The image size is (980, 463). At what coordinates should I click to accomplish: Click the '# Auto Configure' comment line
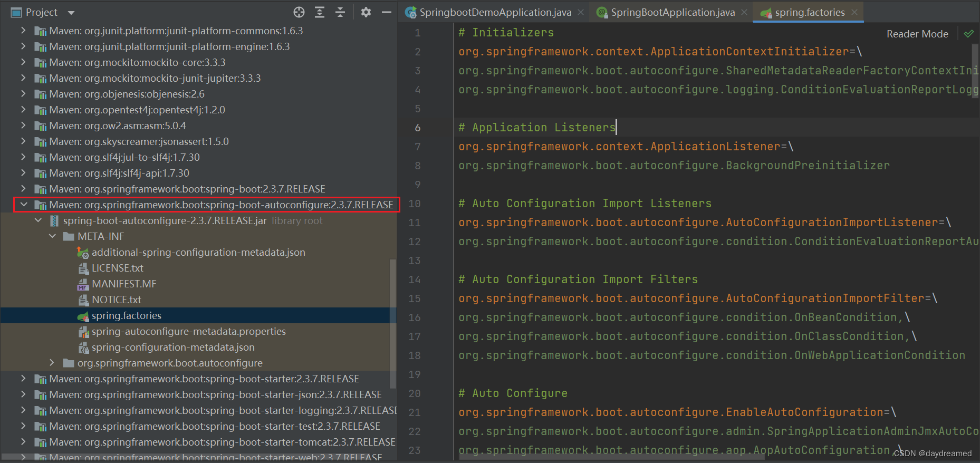(513, 393)
